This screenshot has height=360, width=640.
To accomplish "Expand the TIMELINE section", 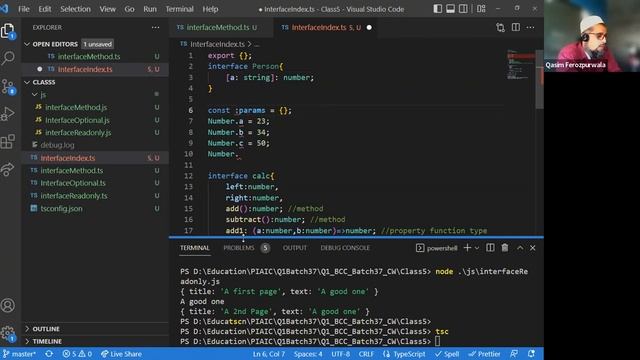I will [x=95, y=341].
